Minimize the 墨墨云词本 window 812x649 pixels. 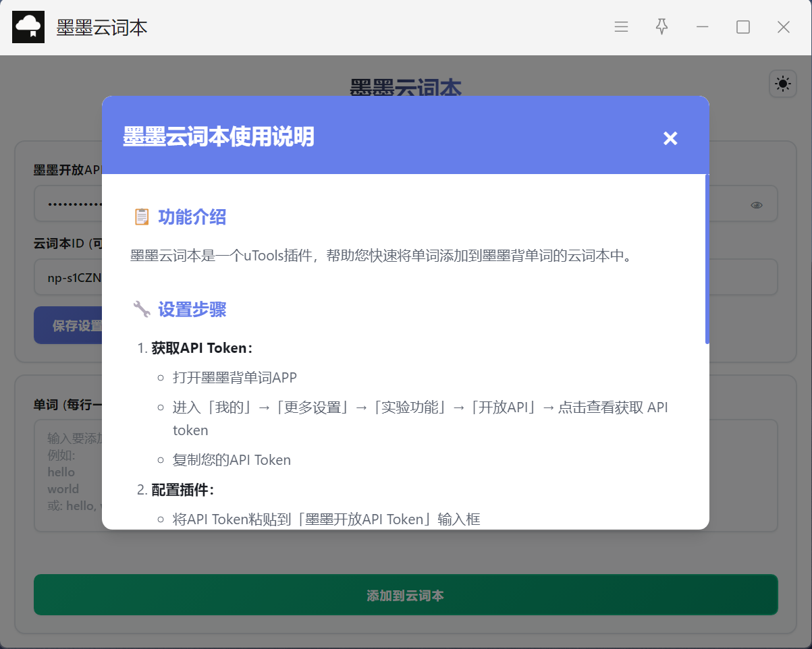(x=703, y=27)
